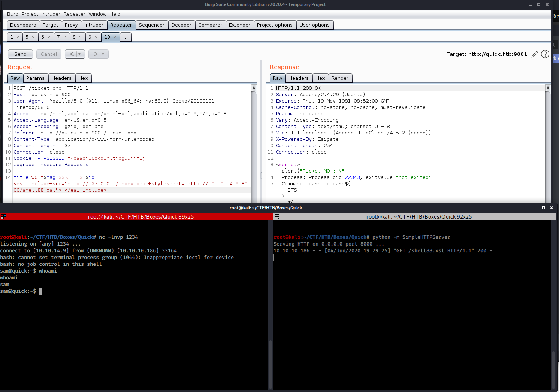
Task: Click the terminal grid icon on the right pane
Action: coord(277,216)
